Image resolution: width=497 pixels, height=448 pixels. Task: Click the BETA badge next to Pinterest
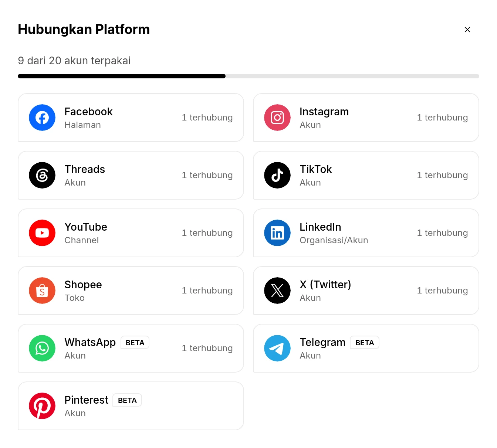click(127, 400)
